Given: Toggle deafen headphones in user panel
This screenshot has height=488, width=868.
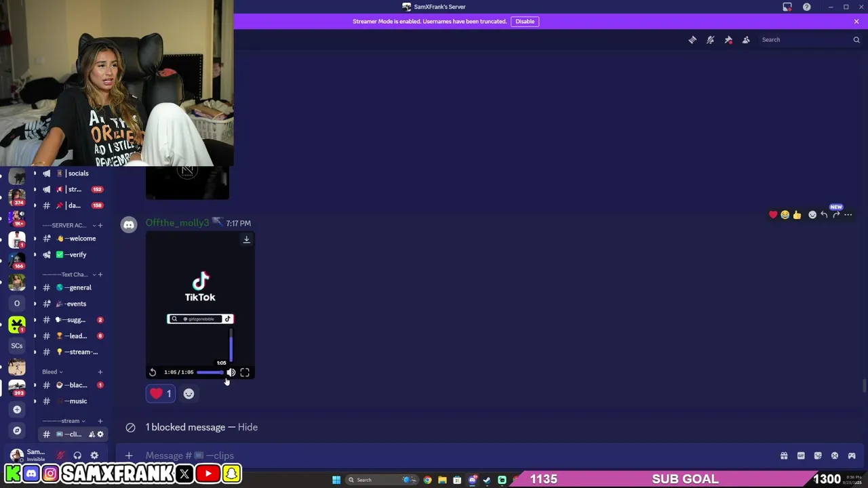Looking at the screenshot, I should pyautogui.click(x=77, y=455).
